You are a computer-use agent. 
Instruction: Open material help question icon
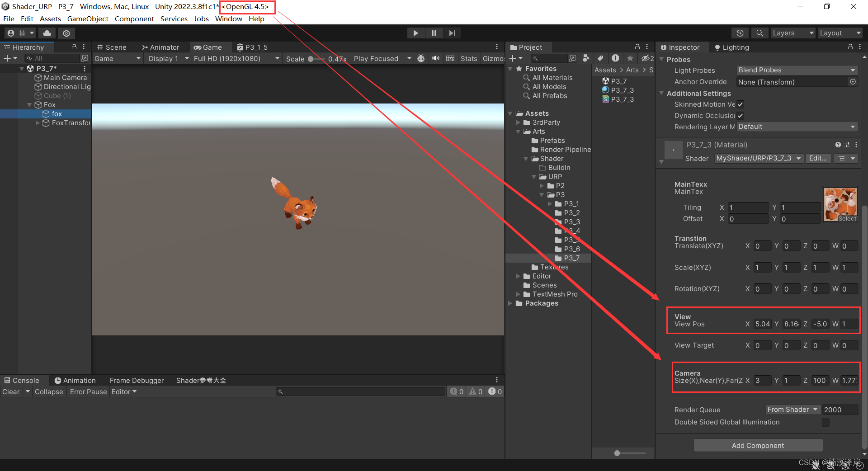coord(838,145)
